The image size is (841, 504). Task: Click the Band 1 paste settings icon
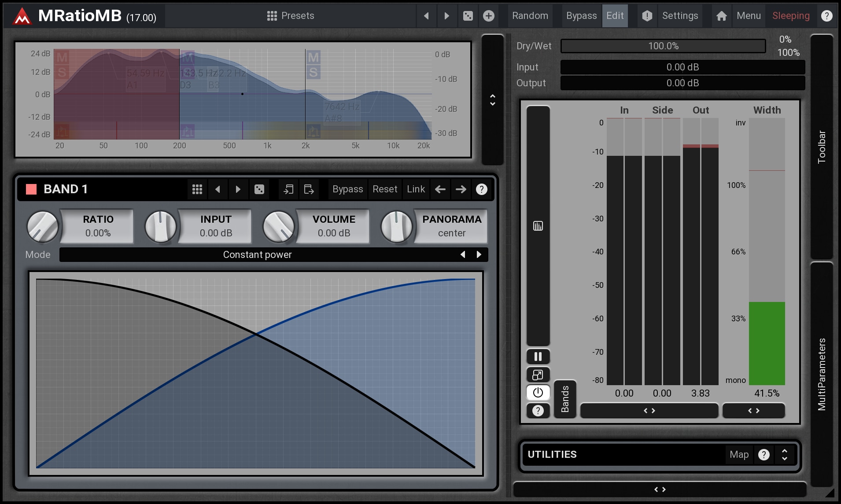point(309,189)
